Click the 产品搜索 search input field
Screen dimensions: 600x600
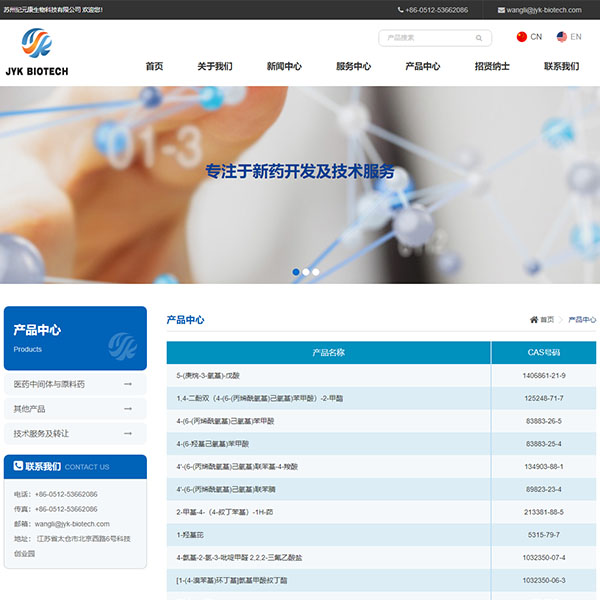[x=427, y=38]
